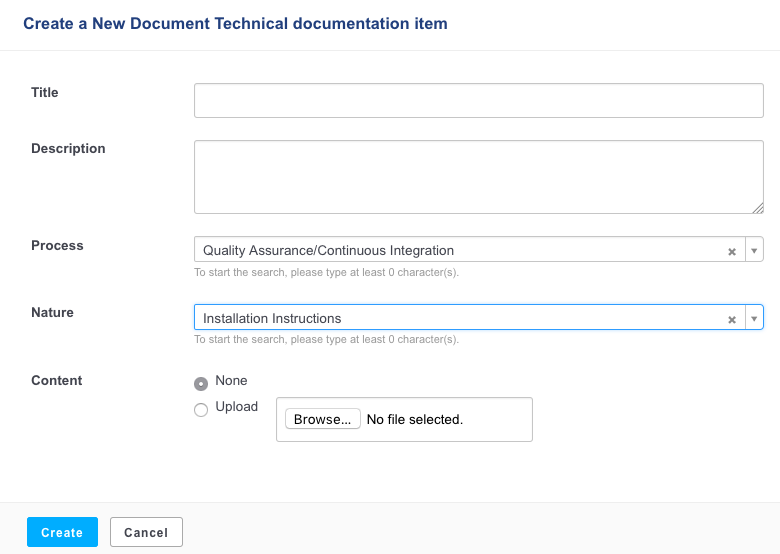Viewport: 780px width, 554px height.
Task: Clear the Process field selection
Action: click(x=732, y=252)
